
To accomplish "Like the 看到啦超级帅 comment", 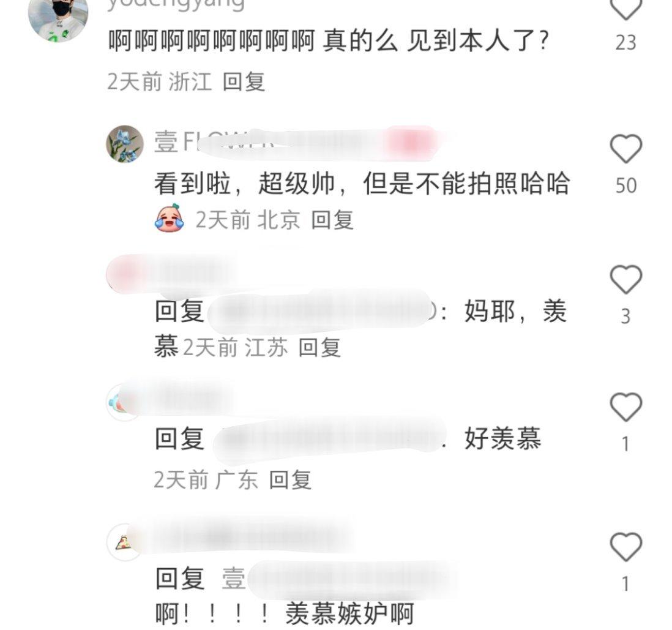I will [x=625, y=148].
